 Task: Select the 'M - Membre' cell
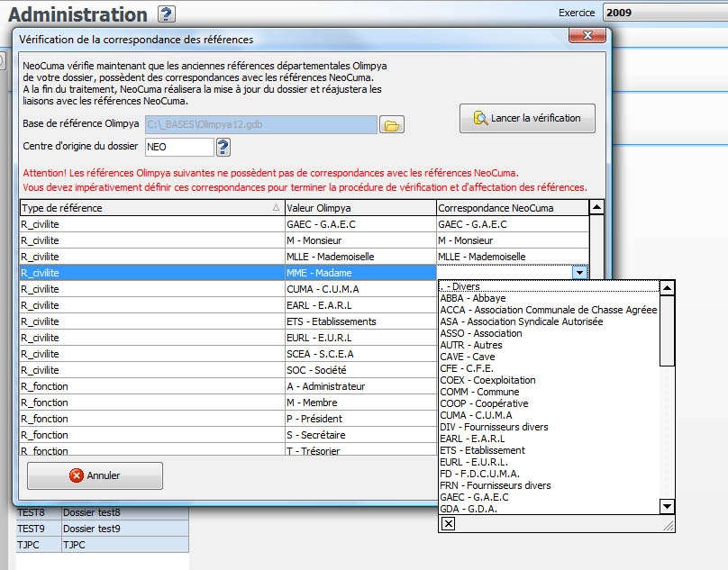(x=360, y=403)
